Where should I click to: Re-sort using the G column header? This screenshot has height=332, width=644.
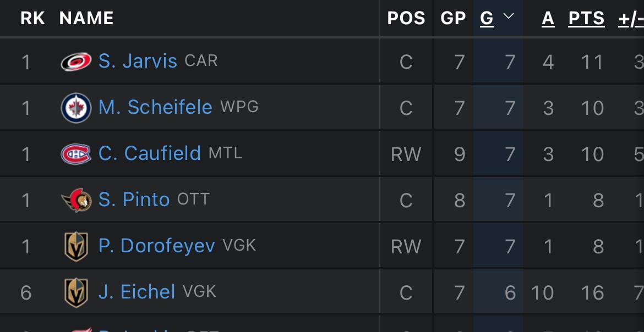(x=487, y=17)
